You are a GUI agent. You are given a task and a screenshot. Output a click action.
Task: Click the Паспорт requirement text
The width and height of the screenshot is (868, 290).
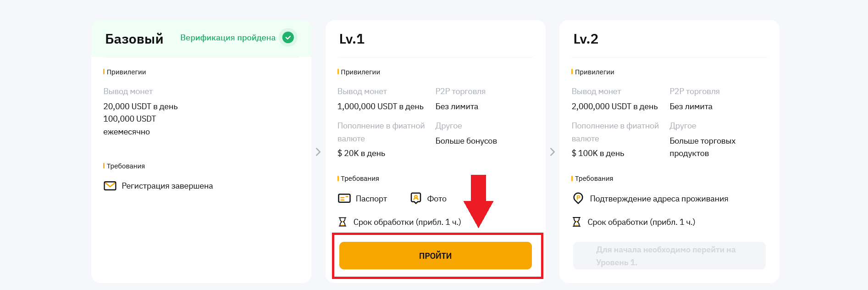(371, 199)
